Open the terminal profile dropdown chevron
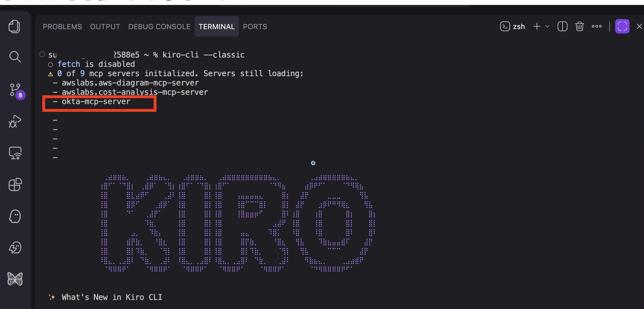 [547, 26]
